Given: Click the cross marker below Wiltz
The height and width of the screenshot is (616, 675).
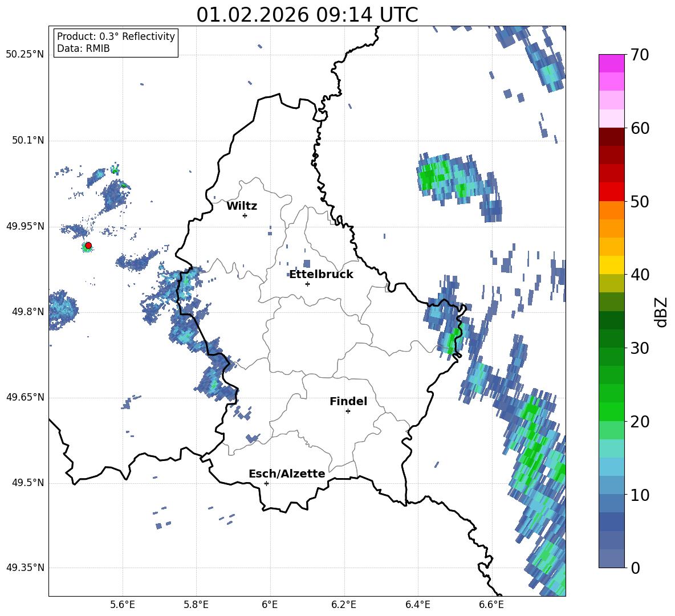Looking at the screenshot, I should (245, 215).
